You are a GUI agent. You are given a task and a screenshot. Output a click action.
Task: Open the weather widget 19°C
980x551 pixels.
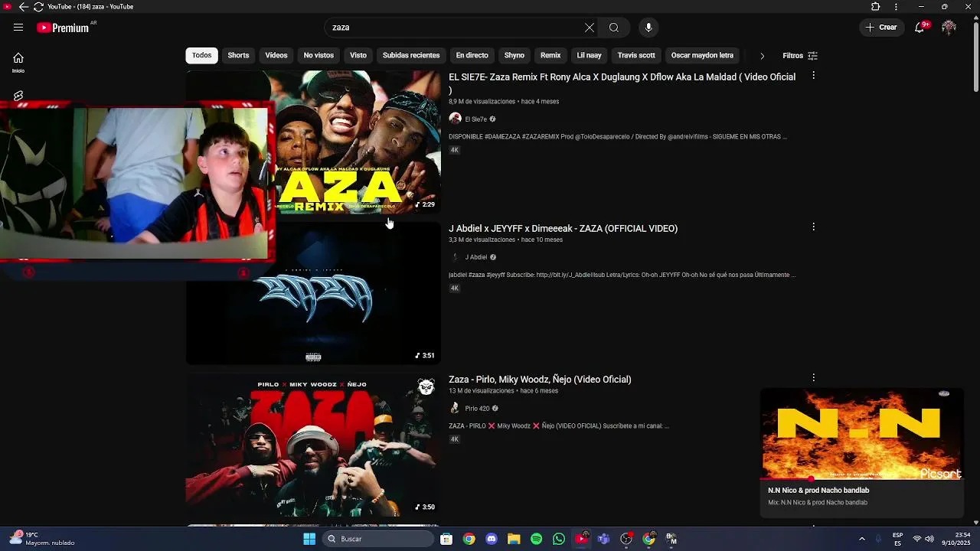[x=42, y=539]
